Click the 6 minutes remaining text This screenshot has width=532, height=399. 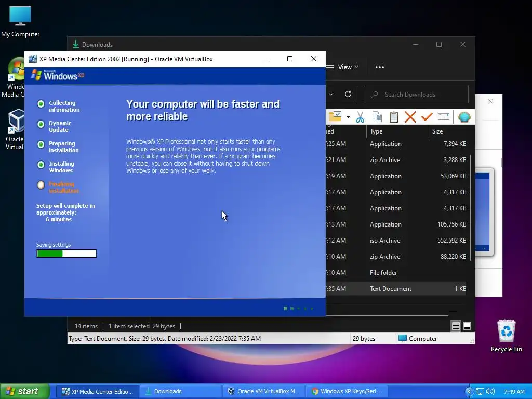click(59, 220)
